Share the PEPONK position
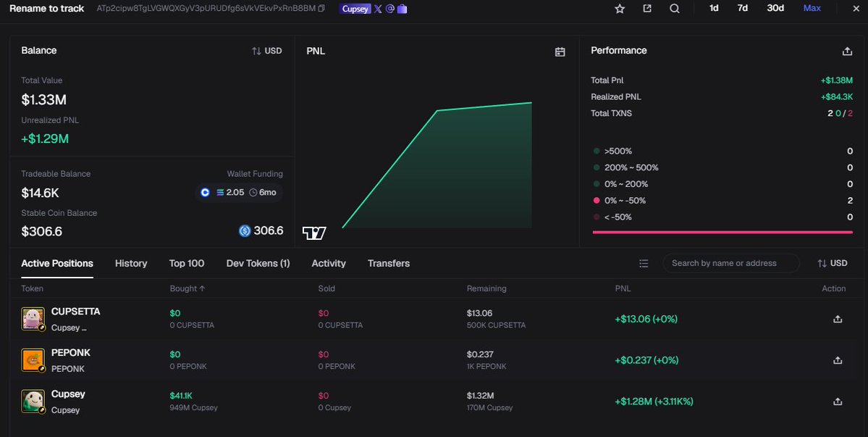Viewport: 868px width, 437px height. [x=838, y=360]
